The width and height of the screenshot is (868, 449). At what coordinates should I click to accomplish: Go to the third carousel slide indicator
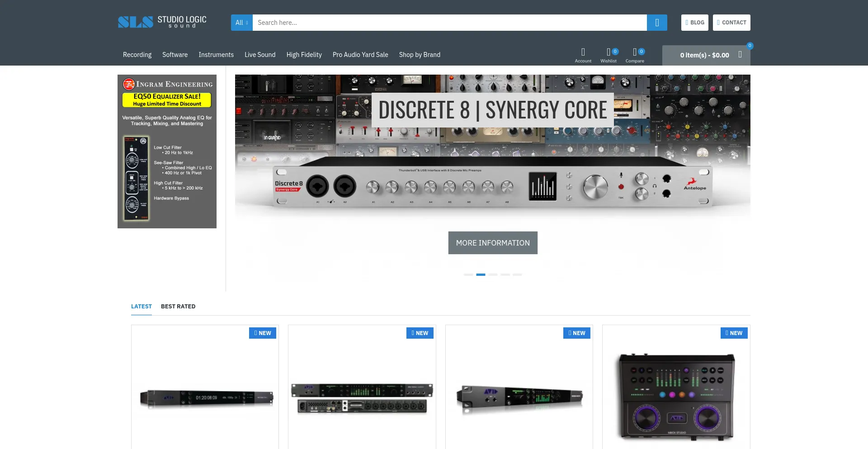[493, 274]
